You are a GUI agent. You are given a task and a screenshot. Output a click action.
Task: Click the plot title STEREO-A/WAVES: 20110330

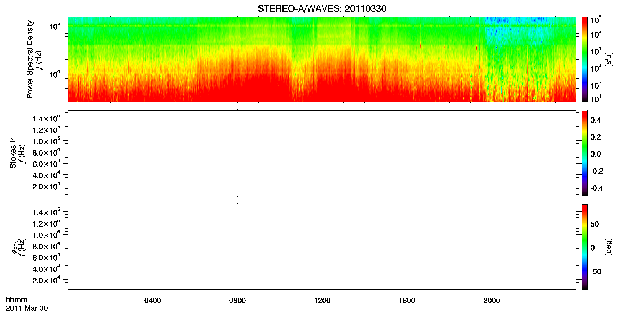[322, 9]
